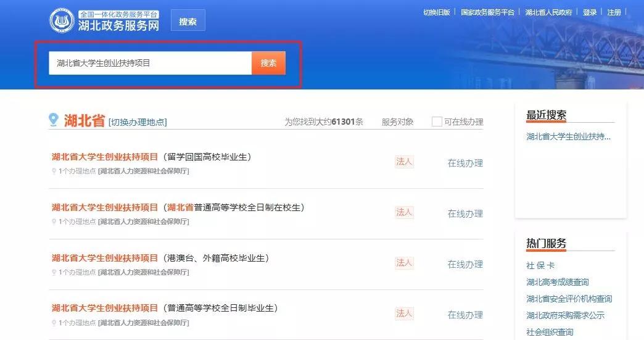
Task: Click the recent search 湖北省大学生创业扶持...
Action: click(568, 136)
